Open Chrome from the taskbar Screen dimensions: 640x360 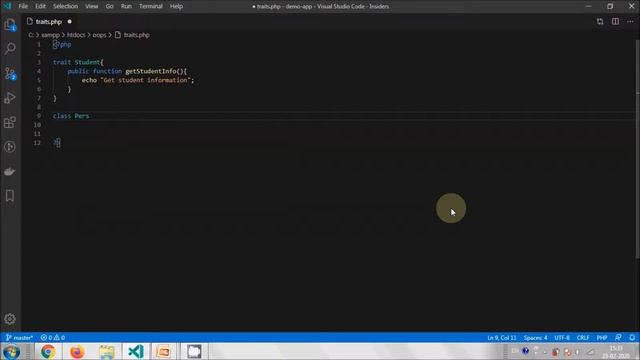pyautogui.click(x=48, y=351)
